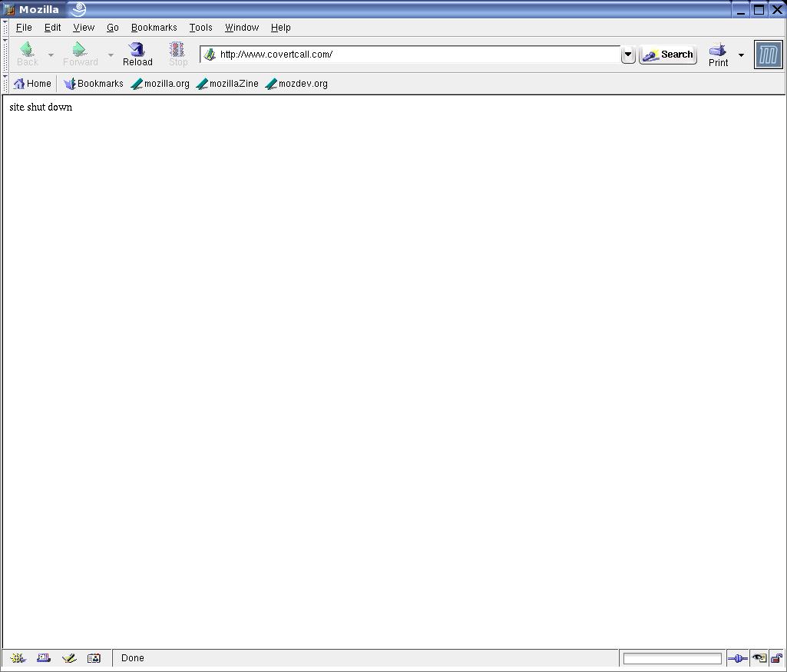Click the Reload toolbar icon
Screen dimensions: 787x672
click(137, 51)
